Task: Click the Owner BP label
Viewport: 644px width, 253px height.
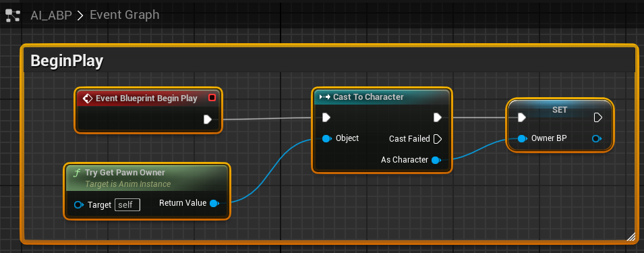Action: coord(549,138)
